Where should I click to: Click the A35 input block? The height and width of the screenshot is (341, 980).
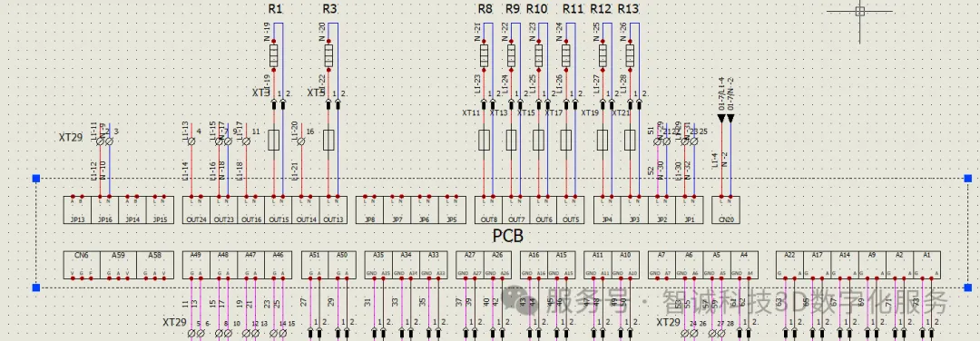tap(378, 265)
